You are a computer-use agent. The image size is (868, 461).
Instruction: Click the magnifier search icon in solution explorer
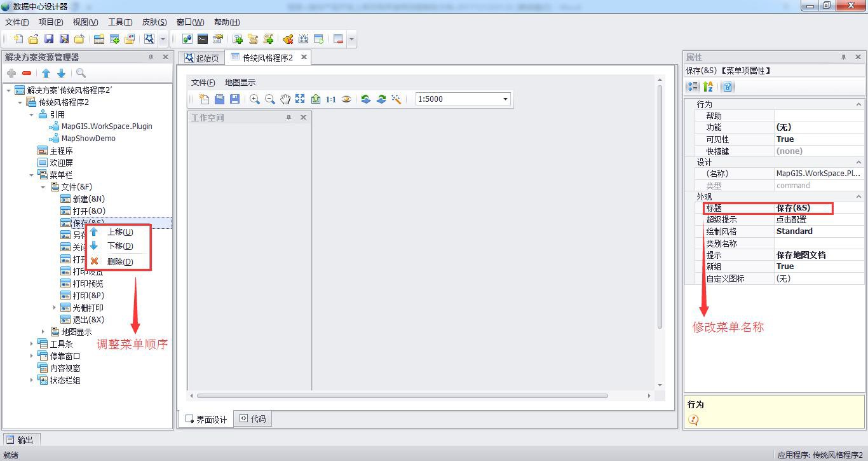[x=81, y=73]
